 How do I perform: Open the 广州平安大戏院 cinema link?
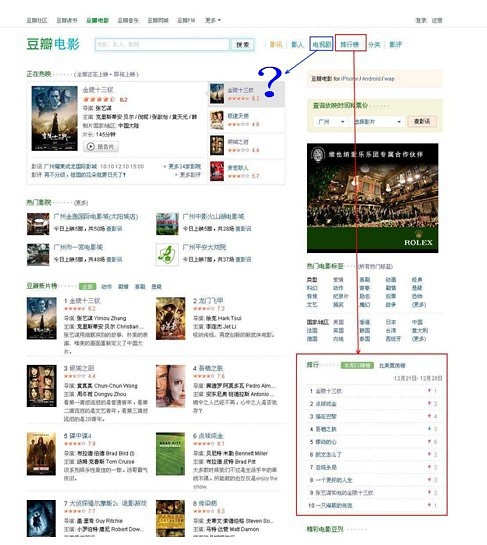pyautogui.click(x=204, y=247)
